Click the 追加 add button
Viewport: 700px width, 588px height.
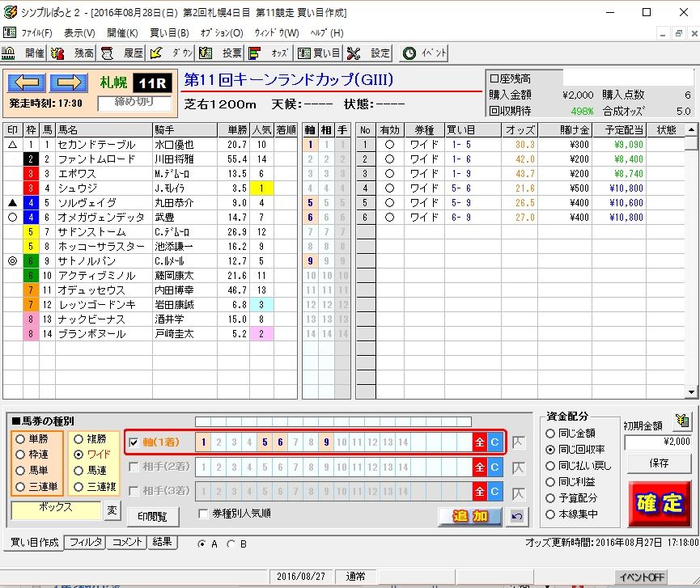point(470,517)
